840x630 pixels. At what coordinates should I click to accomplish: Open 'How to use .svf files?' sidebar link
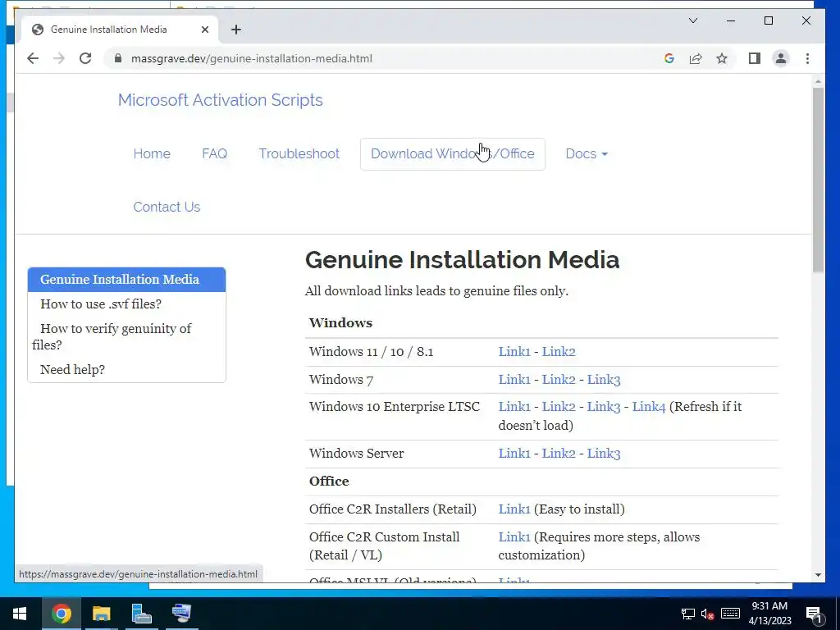click(101, 304)
